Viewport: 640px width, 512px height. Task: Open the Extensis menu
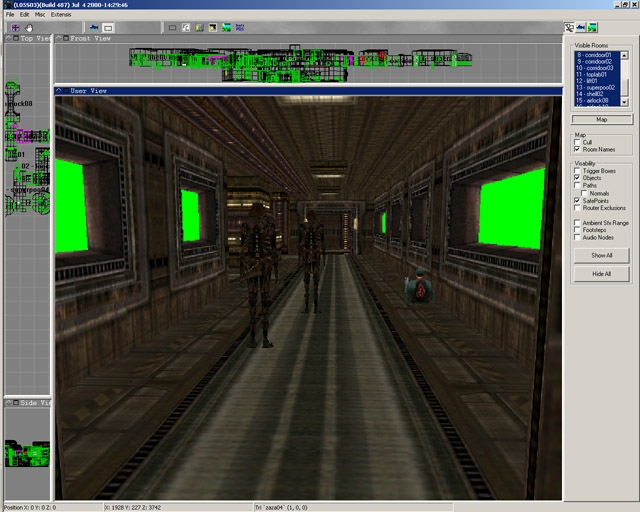click(x=61, y=15)
